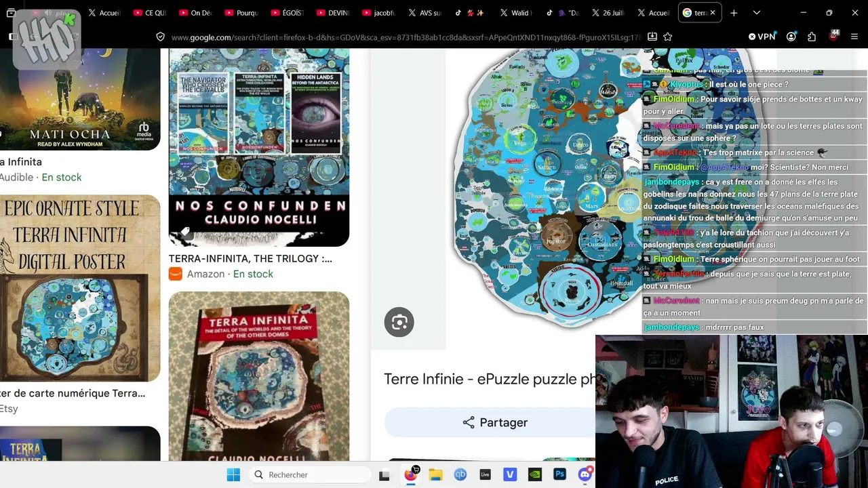The image size is (868, 488).
Task: Expand the list-all-tabs dropdown arrow
Action: pyautogui.click(x=756, y=13)
